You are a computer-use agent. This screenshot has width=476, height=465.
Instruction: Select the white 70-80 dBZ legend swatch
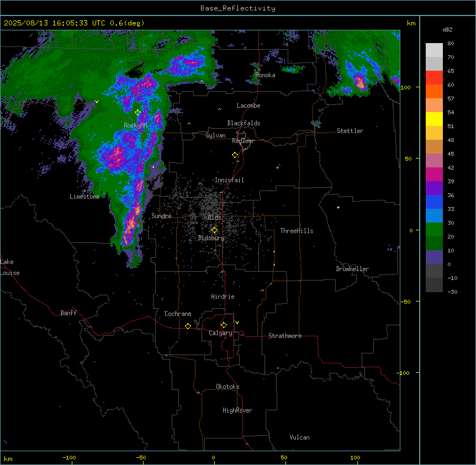point(434,50)
